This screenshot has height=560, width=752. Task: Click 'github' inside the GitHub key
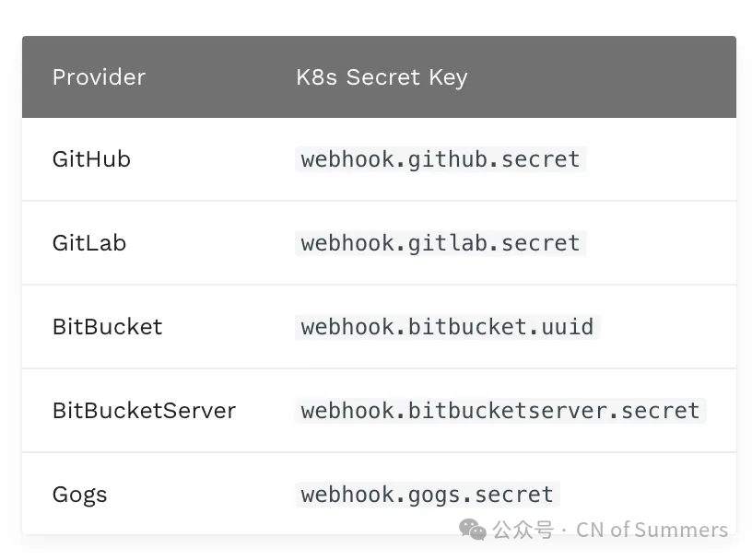click(x=441, y=159)
